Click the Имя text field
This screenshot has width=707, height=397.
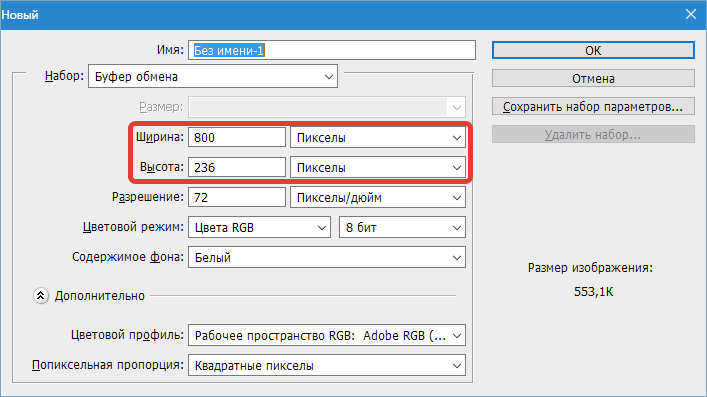coord(332,50)
